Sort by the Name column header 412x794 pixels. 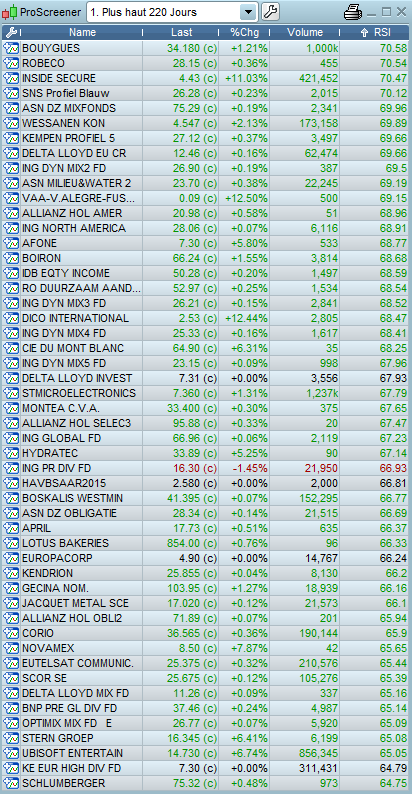(x=83, y=32)
